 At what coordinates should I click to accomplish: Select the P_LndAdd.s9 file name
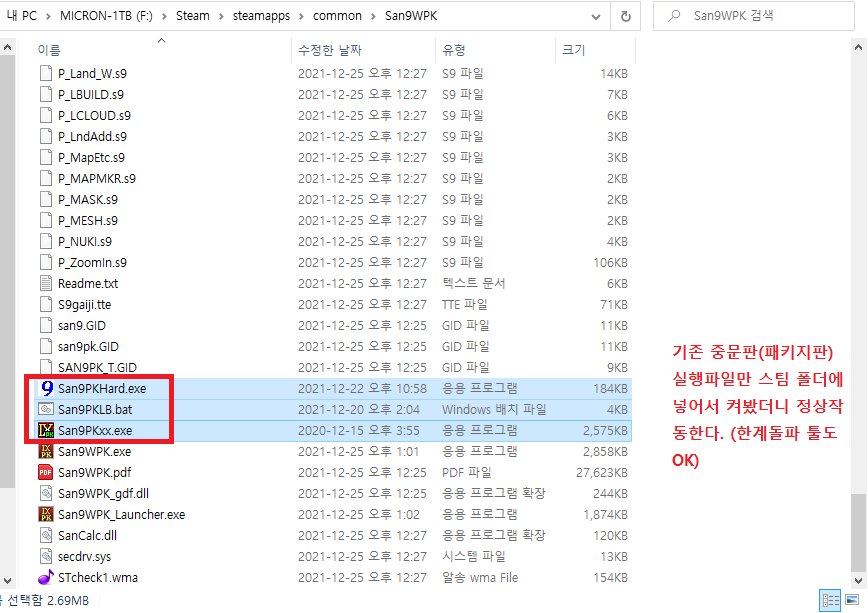coord(92,137)
